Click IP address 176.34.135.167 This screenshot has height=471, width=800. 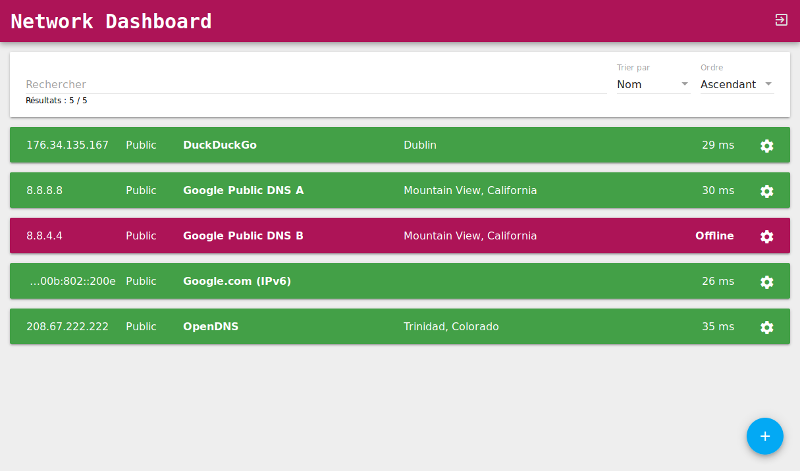(67, 145)
